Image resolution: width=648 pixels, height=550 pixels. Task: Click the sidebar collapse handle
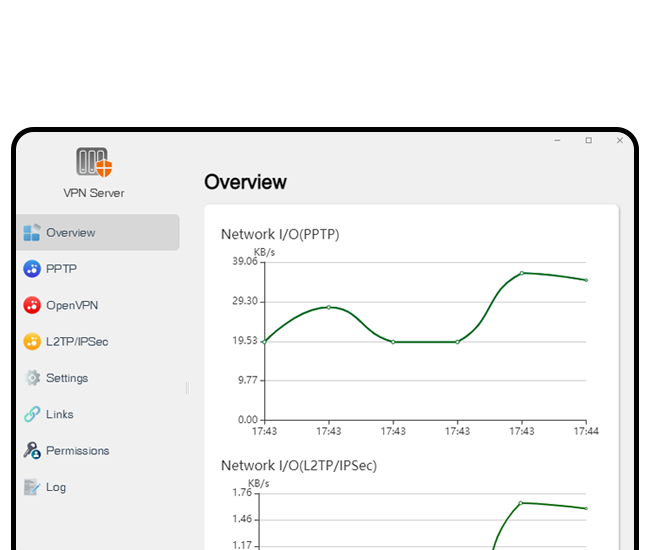coord(187,387)
